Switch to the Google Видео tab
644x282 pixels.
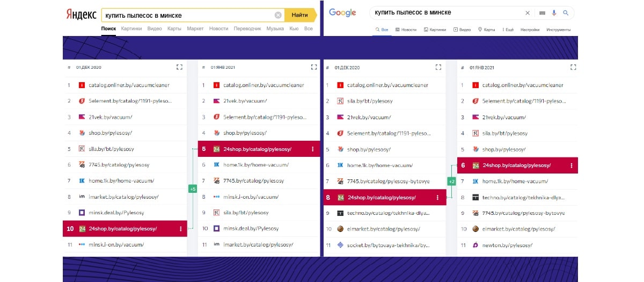pos(462,30)
